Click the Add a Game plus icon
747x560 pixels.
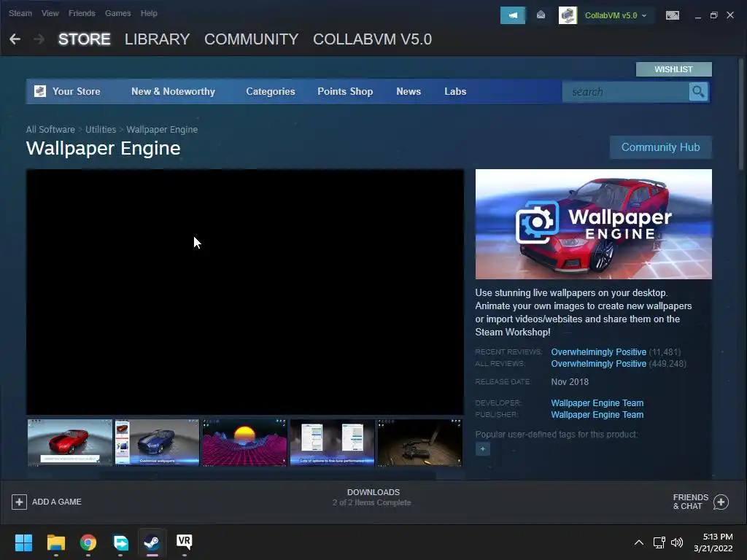pos(19,502)
